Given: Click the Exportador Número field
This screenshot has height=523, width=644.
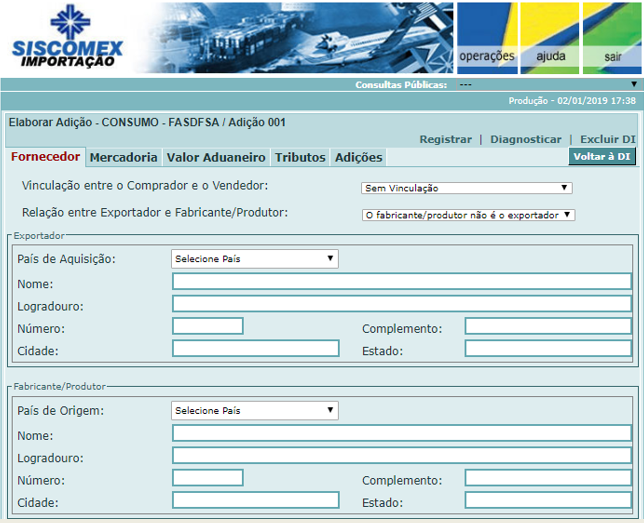Looking at the screenshot, I should pyautogui.click(x=208, y=326).
